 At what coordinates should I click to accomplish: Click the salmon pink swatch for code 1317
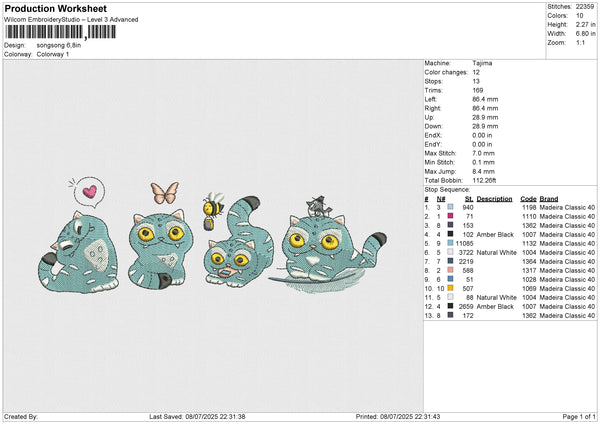tap(451, 270)
